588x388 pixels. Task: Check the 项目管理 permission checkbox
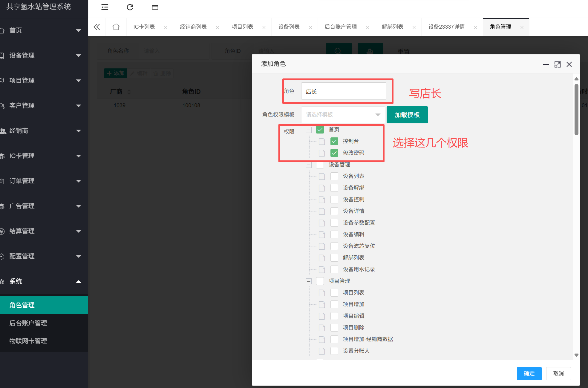[320, 281]
